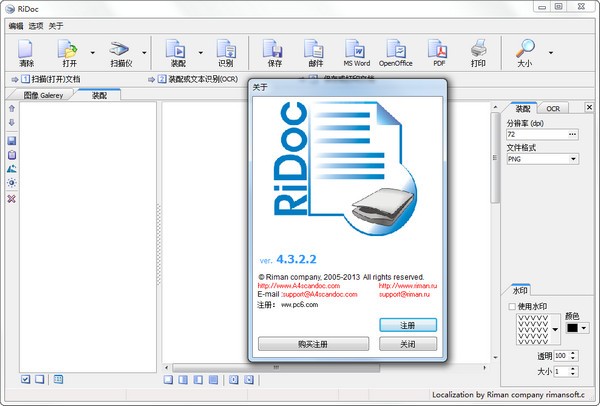The height and width of the screenshot is (406, 600).
Task: Enable the 使用水印 watermark checkbox
Action: (x=512, y=306)
